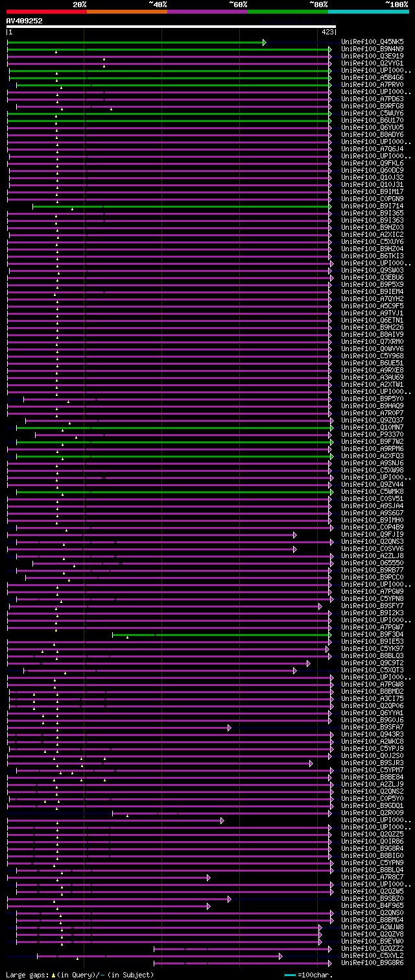415x980 pixels.
Task: Select hit label UniRef100_A7PD63
Action: [373, 99]
